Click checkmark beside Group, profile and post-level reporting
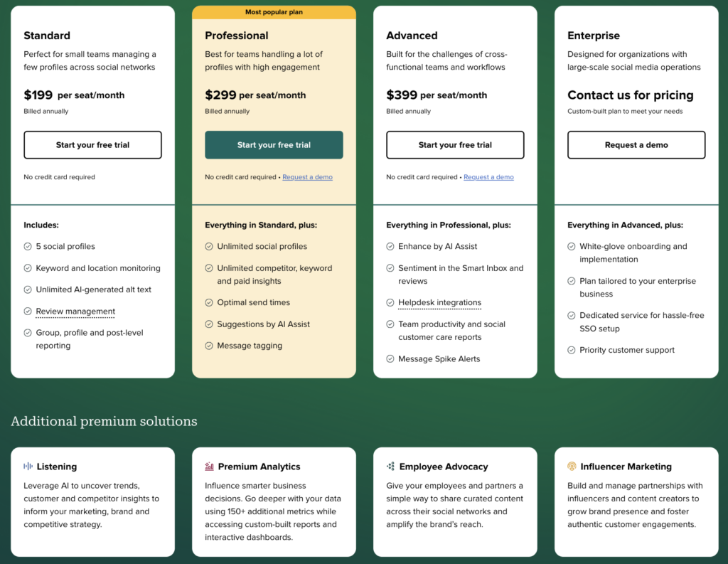The image size is (728, 564). tap(28, 333)
